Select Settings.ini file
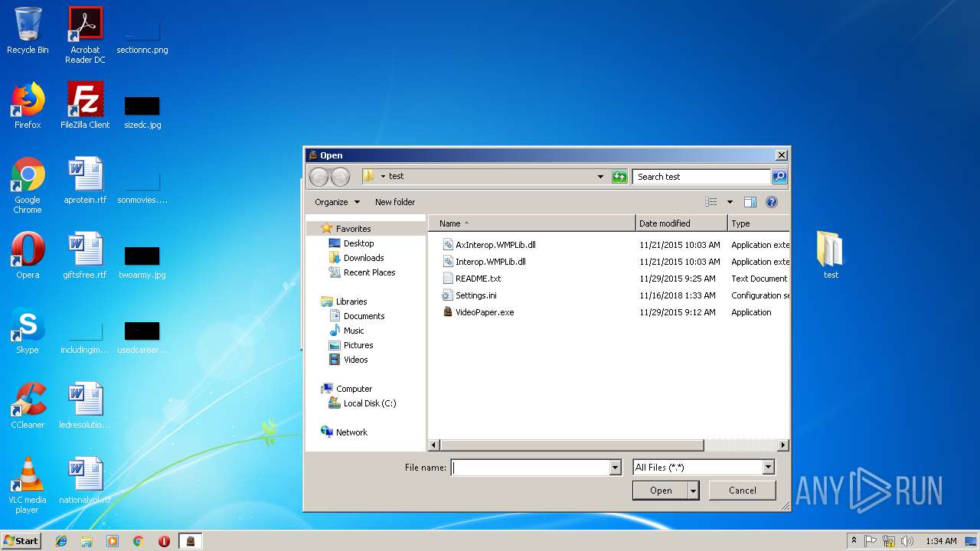 (475, 295)
